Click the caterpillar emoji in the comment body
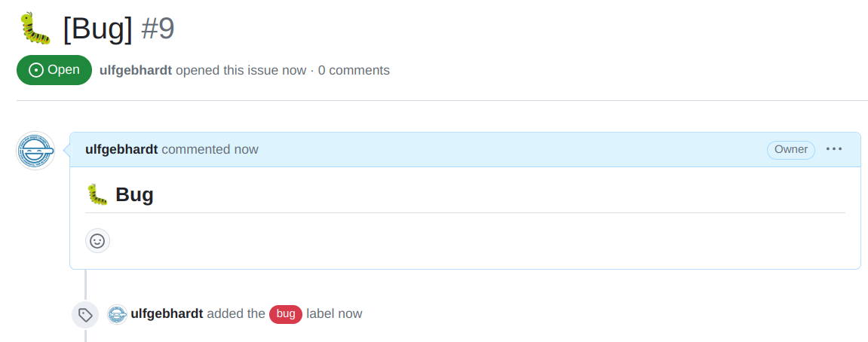 click(97, 195)
